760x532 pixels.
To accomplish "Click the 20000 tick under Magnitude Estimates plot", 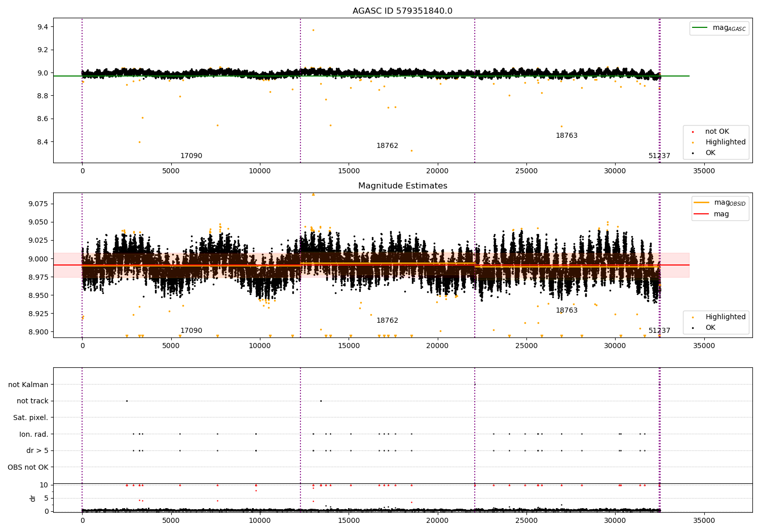I will pos(437,346).
